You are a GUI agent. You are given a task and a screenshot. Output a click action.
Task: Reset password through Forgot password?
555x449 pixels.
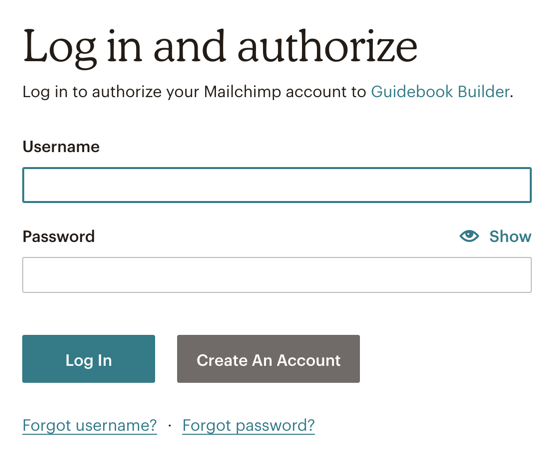(x=248, y=425)
